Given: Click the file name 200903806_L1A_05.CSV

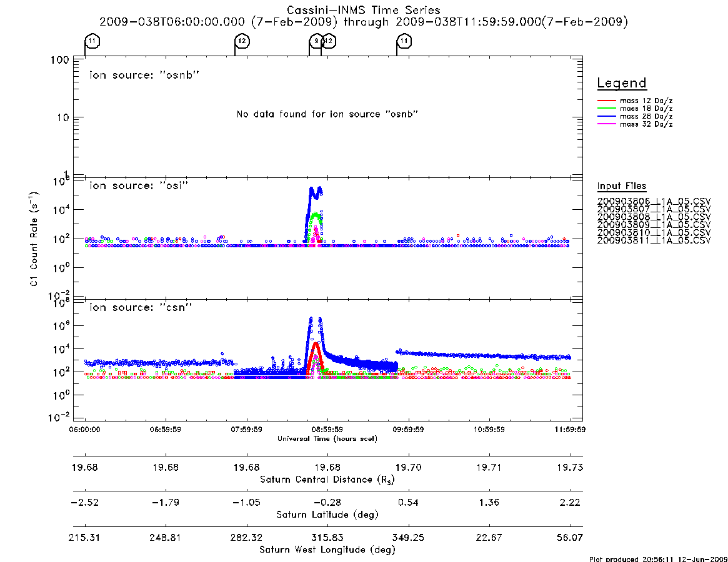Looking at the screenshot, I should [x=654, y=202].
